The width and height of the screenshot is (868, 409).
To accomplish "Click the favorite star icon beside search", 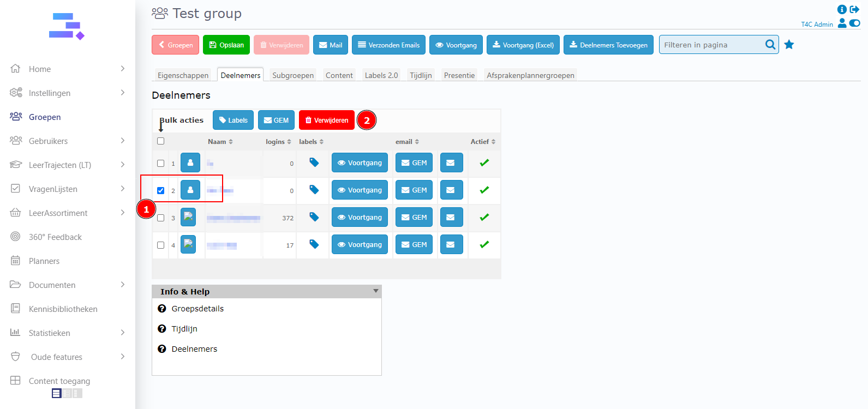I will pyautogui.click(x=789, y=45).
